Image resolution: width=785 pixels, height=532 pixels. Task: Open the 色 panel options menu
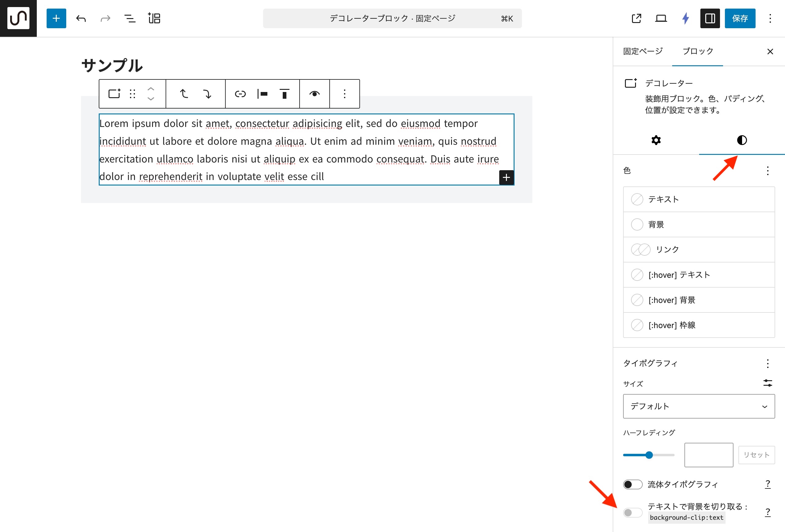coord(768,171)
